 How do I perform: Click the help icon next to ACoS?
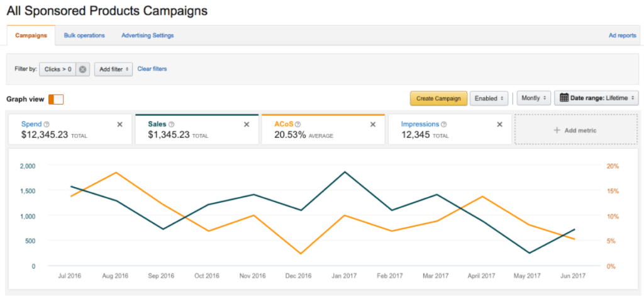pyautogui.click(x=298, y=125)
